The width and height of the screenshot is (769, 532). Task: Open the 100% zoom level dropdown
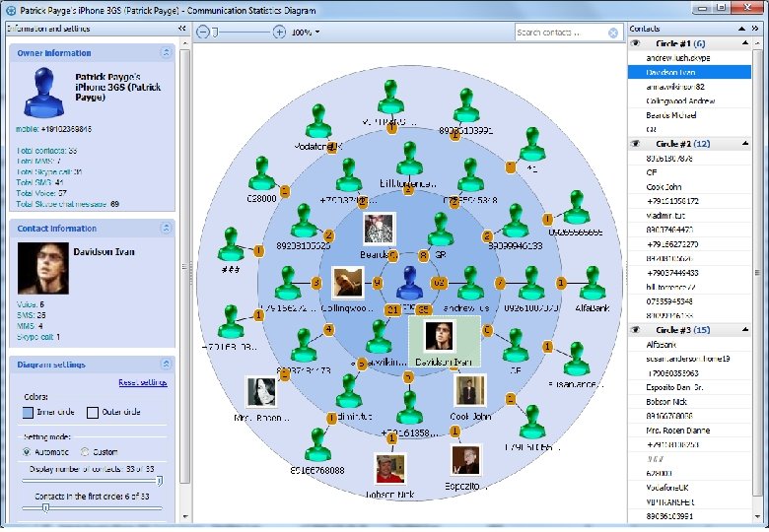(317, 33)
